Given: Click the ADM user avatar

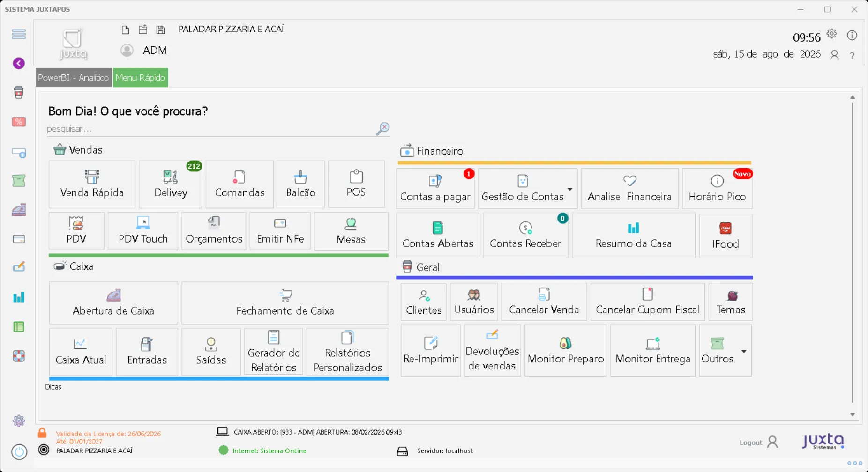Looking at the screenshot, I should click(x=127, y=50).
